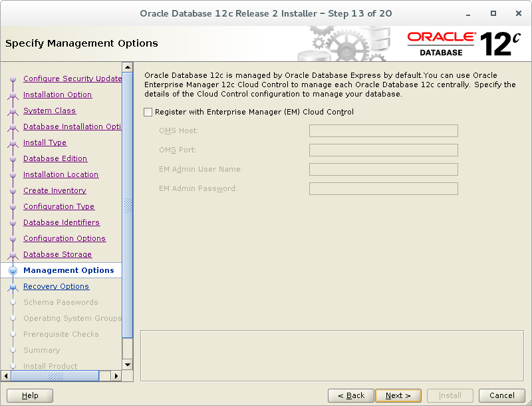Go to Database Edition step
The height and width of the screenshot is (406, 532).
tap(55, 158)
